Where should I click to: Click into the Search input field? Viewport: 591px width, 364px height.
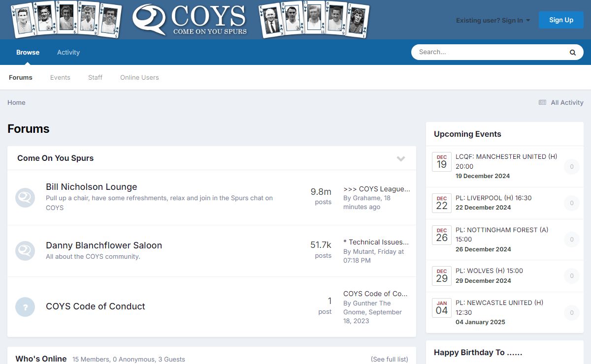(x=490, y=52)
